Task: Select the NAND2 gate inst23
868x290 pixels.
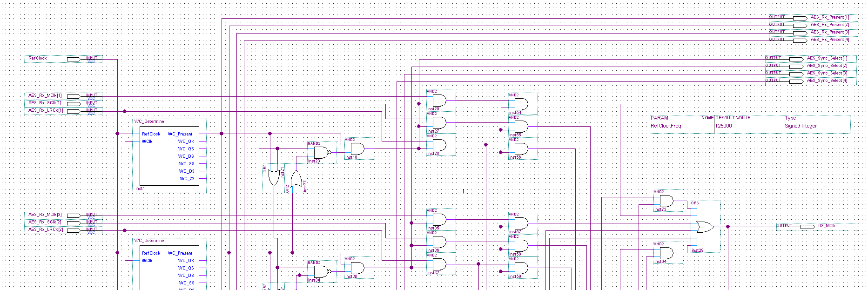Action: pyautogui.click(x=322, y=152)
